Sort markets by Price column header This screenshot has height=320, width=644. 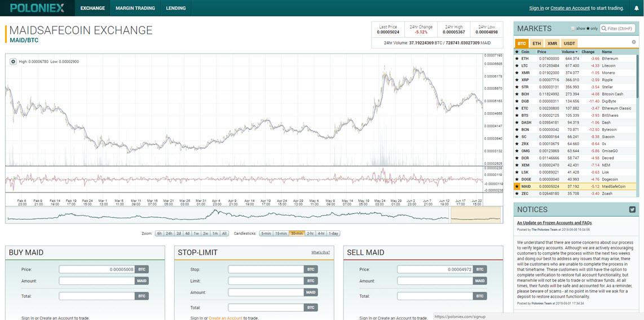[x=542, y=52]
